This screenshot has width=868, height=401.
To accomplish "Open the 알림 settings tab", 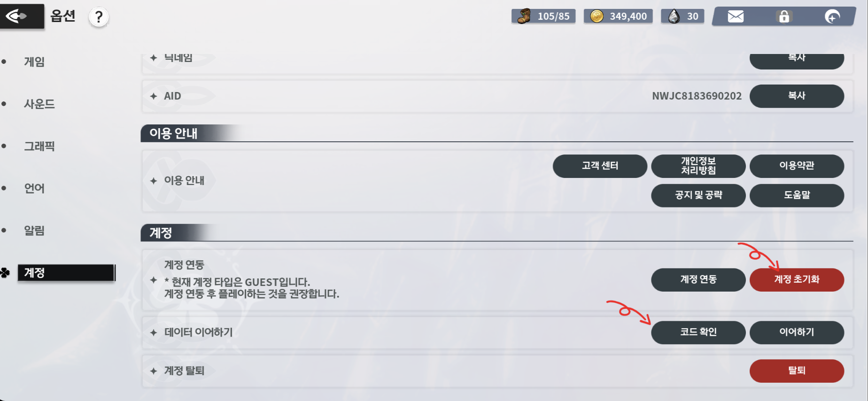I will 34,231.
